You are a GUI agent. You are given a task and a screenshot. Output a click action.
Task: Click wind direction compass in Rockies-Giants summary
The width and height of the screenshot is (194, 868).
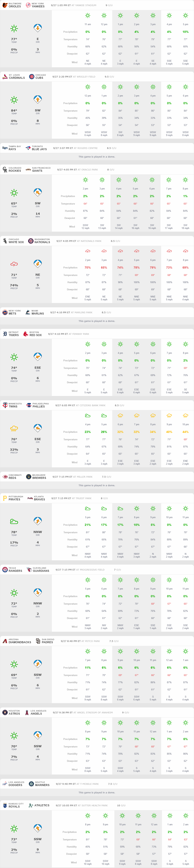pyautogui.click(x=38, y=192)
